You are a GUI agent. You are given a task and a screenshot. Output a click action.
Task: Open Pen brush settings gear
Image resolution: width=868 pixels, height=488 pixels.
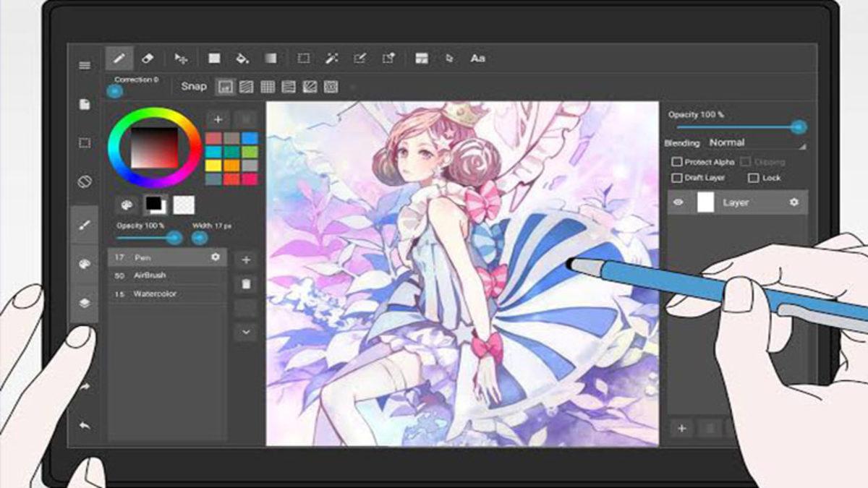tap(215, 257)
